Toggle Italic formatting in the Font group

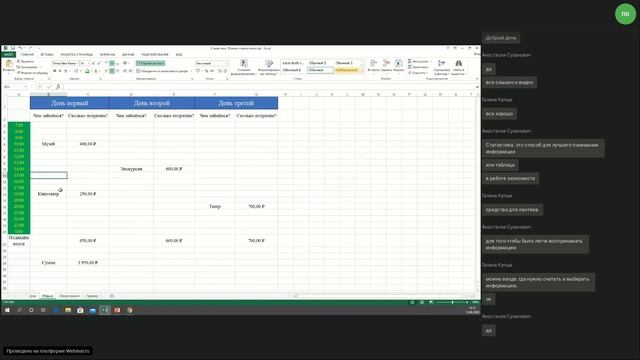point(60,71)
